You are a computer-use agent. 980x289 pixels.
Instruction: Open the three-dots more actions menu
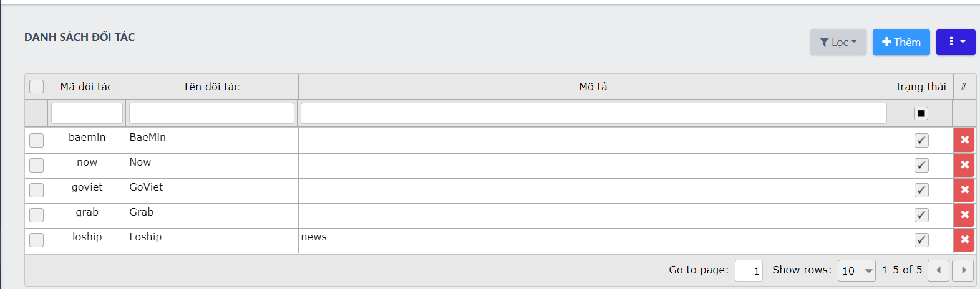(955, 42)
